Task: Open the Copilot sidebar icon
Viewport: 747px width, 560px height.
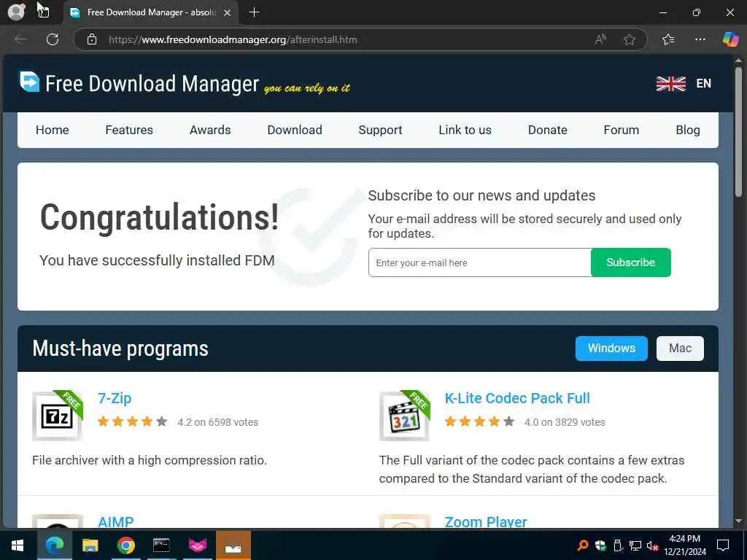Action: point(730,39)
